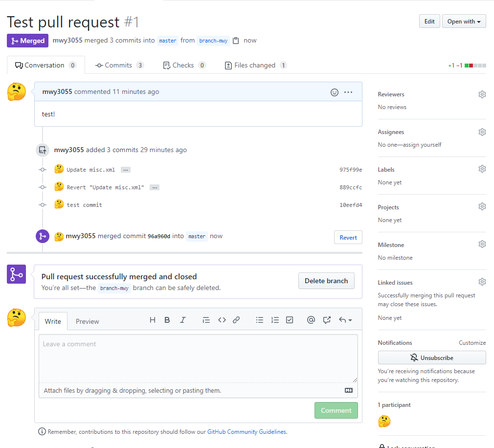Open Assignees settings gear
The width and height of the screenshot is (494, 448).
tap(482, 132)
